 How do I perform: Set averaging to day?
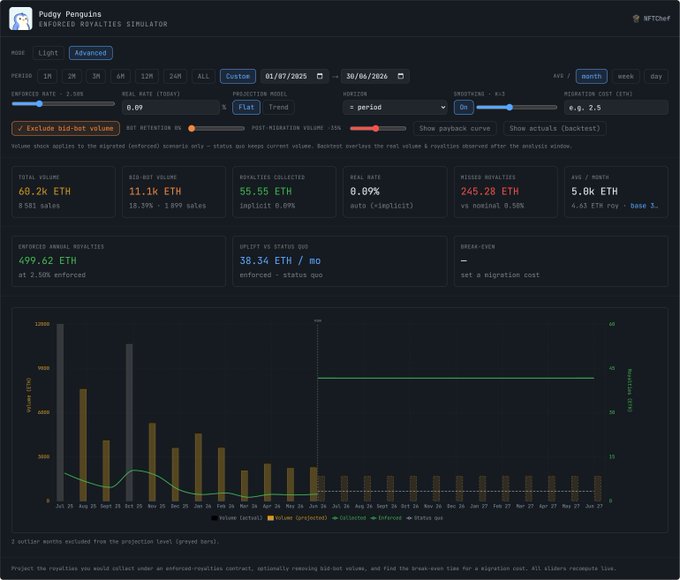[x=656, y=76]
